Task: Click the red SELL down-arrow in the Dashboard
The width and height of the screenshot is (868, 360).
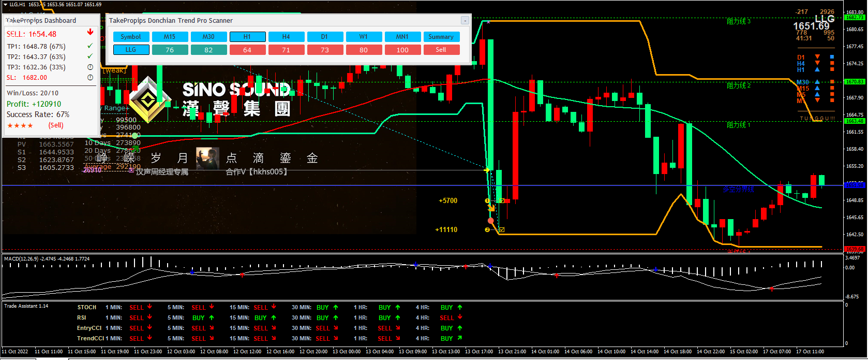Action: (90, 32)
